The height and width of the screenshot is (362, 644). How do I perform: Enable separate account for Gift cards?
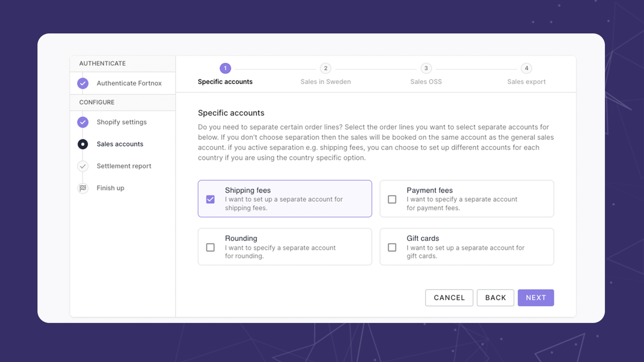click(x=392, y=247)
